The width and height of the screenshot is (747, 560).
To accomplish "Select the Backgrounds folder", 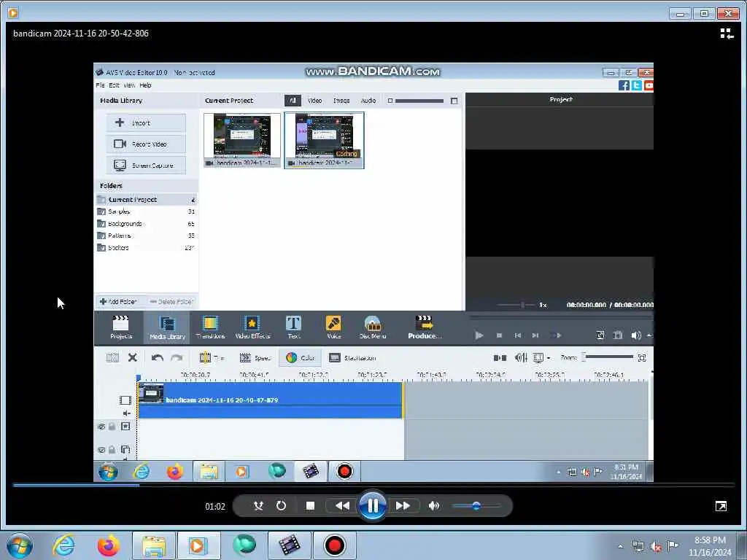I will (146, 223).
